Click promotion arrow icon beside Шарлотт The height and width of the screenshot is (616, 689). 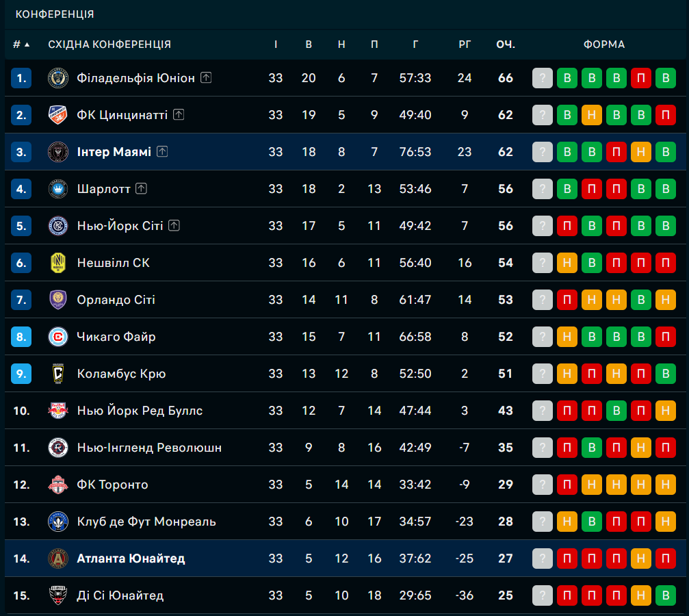(141, 189)
